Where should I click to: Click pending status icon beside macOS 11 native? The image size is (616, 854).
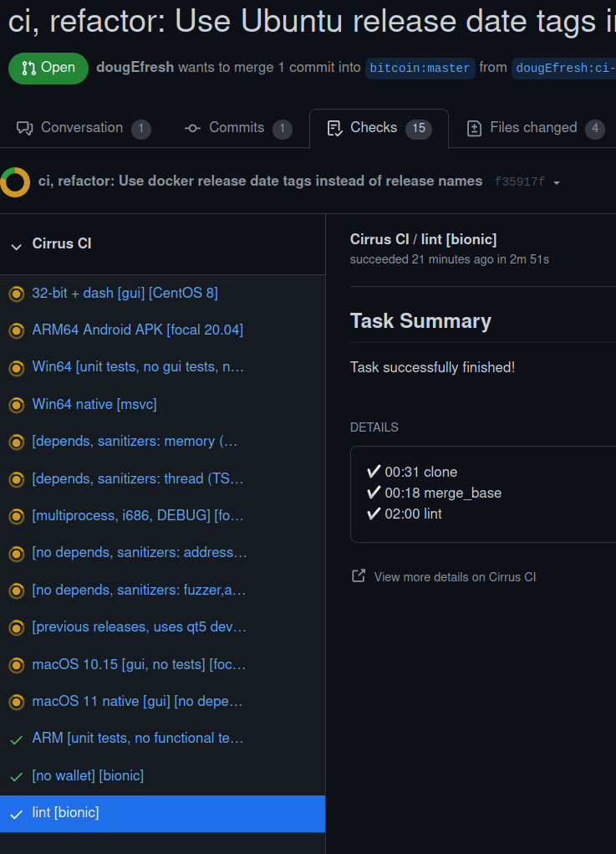click(17, 703)
